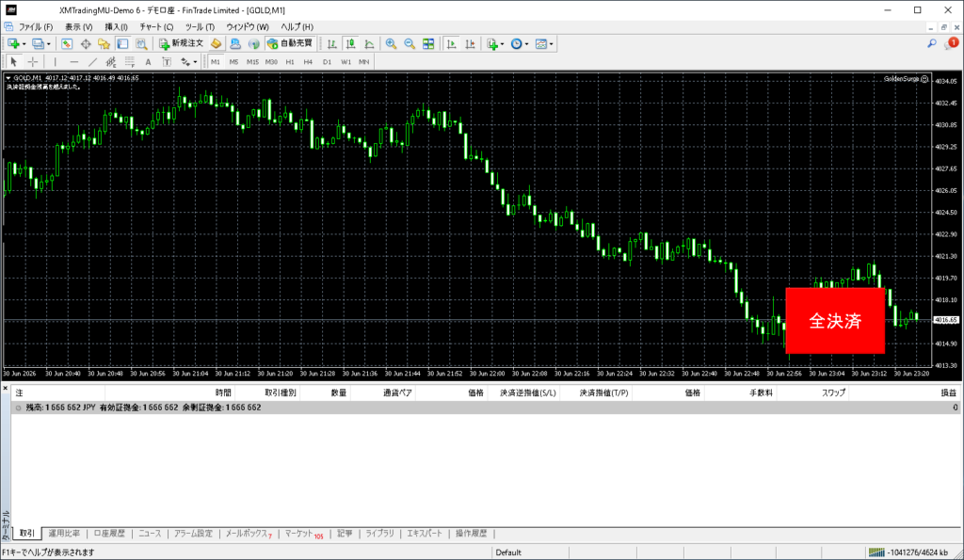Open the Navigator folder-star icon
964x560 pixels.
pyautogui.click(x=104, y=43)
